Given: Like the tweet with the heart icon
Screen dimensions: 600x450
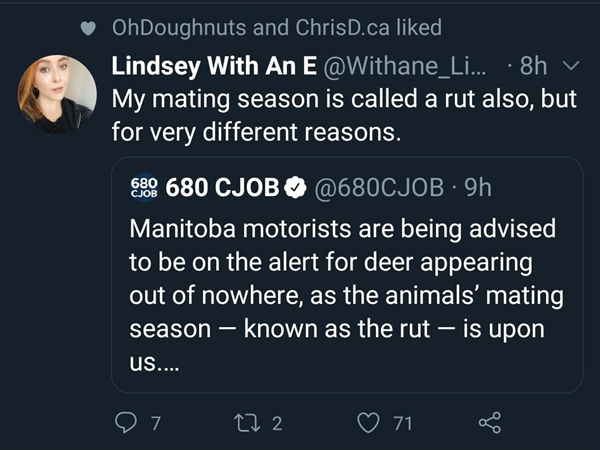Looking at the screenshot, I should coord(370,424).
